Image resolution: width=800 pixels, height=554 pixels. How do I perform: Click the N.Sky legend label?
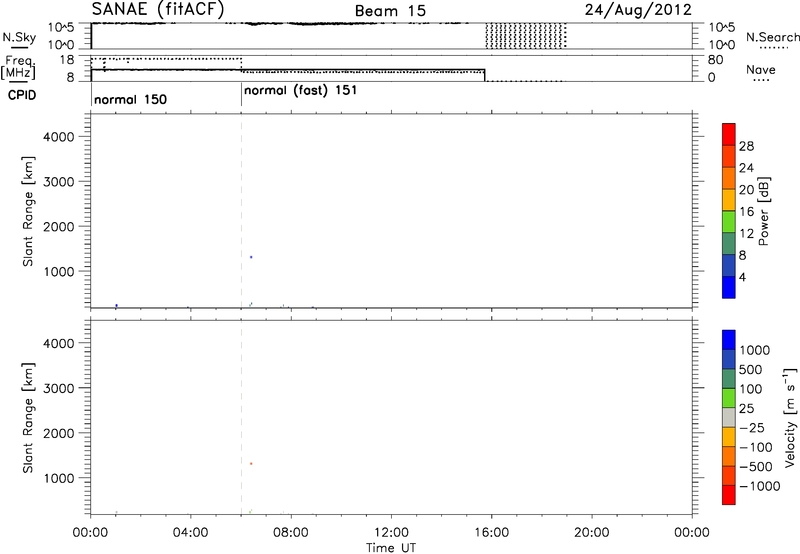19,37
